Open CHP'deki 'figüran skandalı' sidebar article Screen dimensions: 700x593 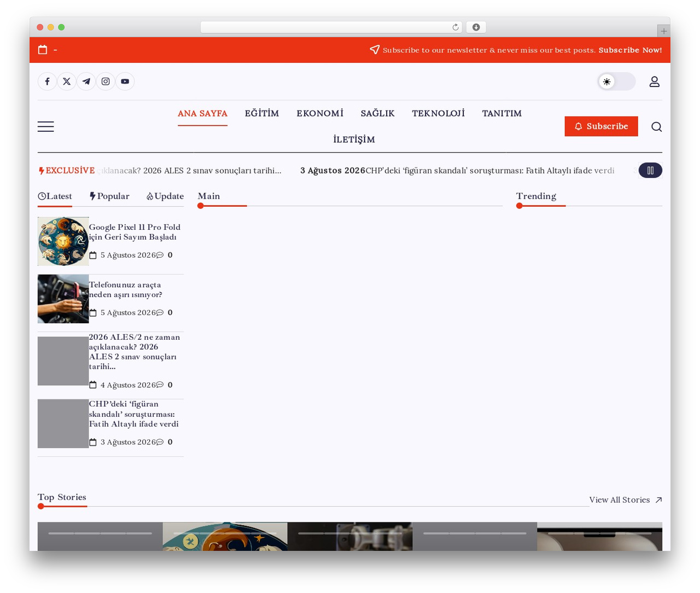click(x=134, y=414)
